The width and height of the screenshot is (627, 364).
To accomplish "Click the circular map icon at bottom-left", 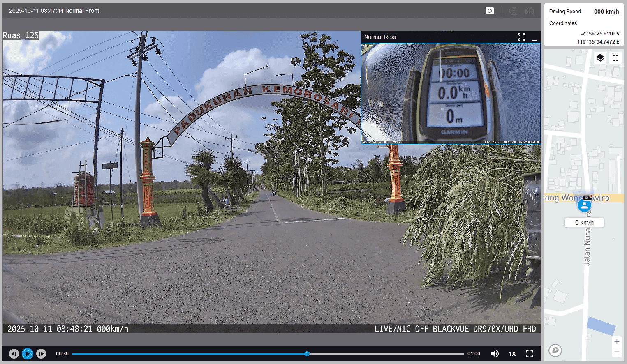I will coord(555,350).
